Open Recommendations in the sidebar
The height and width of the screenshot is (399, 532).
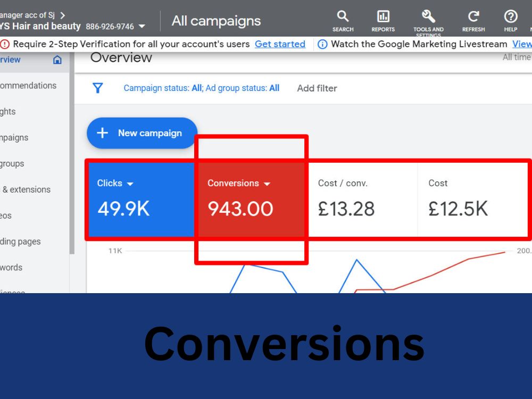coord(28,86)
